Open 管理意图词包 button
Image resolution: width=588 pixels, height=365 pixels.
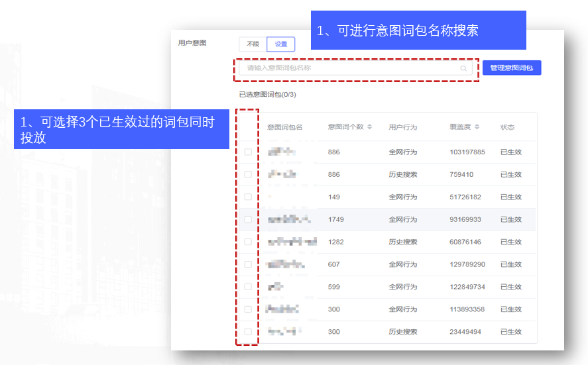point(512,68)
